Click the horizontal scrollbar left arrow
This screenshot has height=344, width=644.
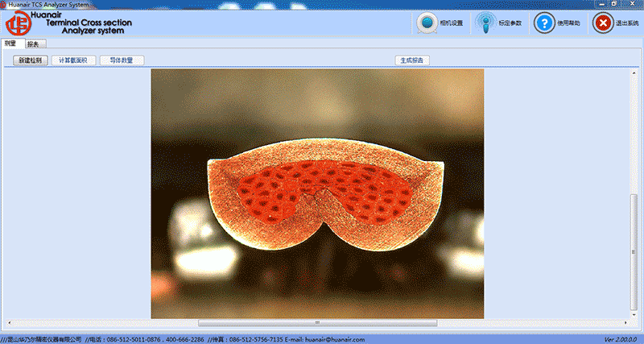pyautogui.click(x=9, y=323)
